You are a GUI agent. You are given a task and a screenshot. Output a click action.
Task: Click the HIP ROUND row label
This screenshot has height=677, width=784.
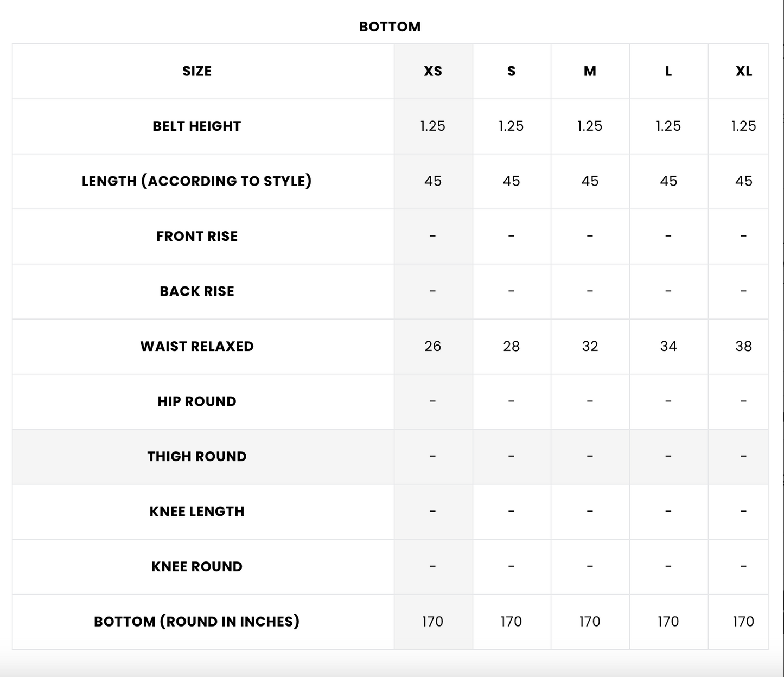coord(197,401)
